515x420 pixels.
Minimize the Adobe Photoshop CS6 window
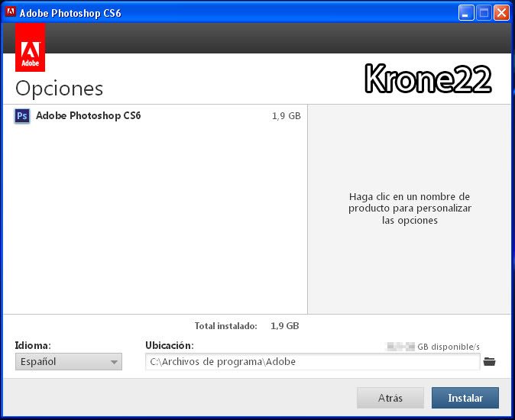tap(466, 13)
